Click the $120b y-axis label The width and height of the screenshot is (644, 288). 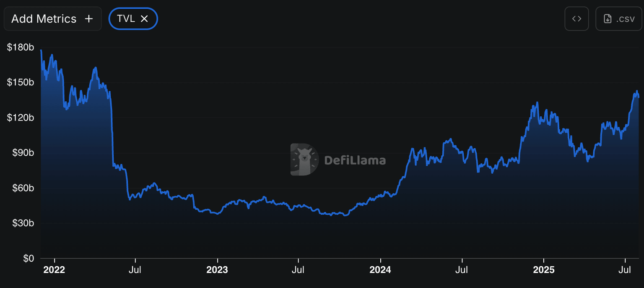click(21, 118)
